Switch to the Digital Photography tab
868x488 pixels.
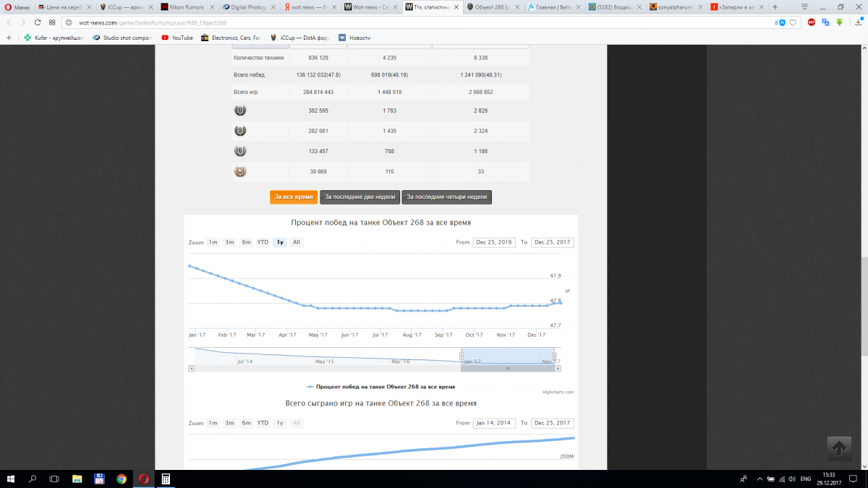248,7
